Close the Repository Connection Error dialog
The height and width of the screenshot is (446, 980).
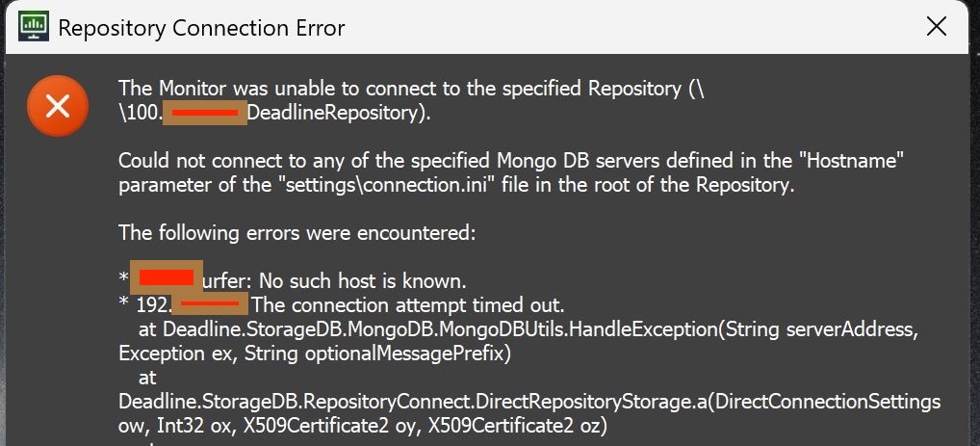(x=936, y=27)
